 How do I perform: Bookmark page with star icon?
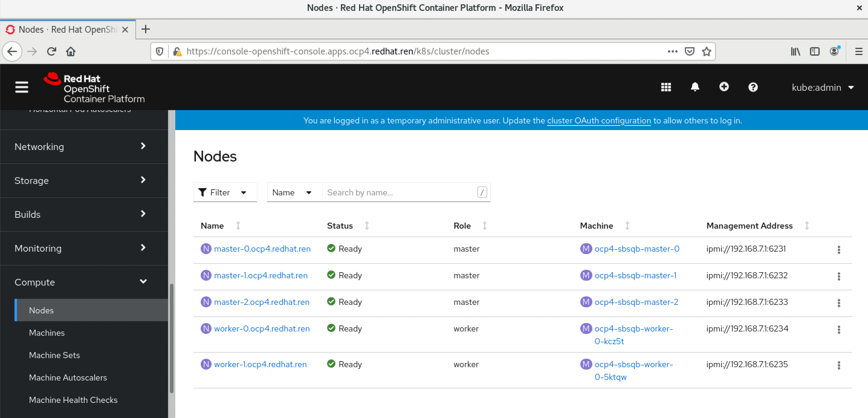(x=706, y=52)
